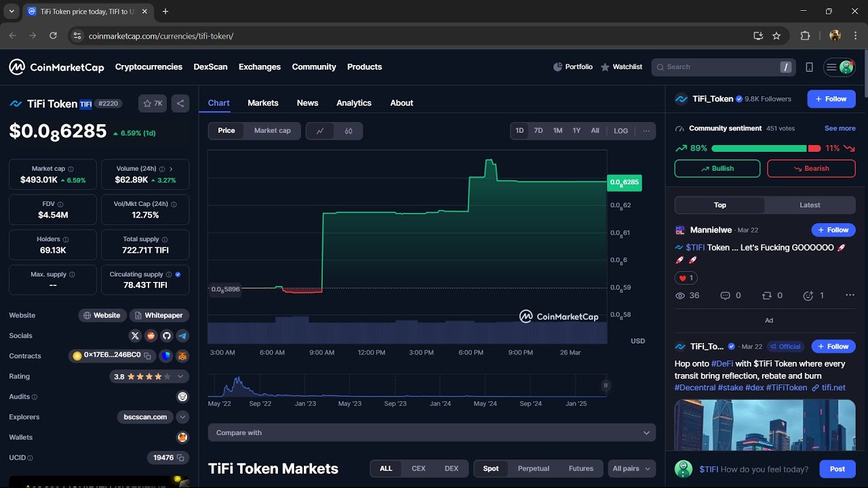Switch to the Analytics tab
The height and width of the screenshot is (488, 868).
tap(354, 103)
